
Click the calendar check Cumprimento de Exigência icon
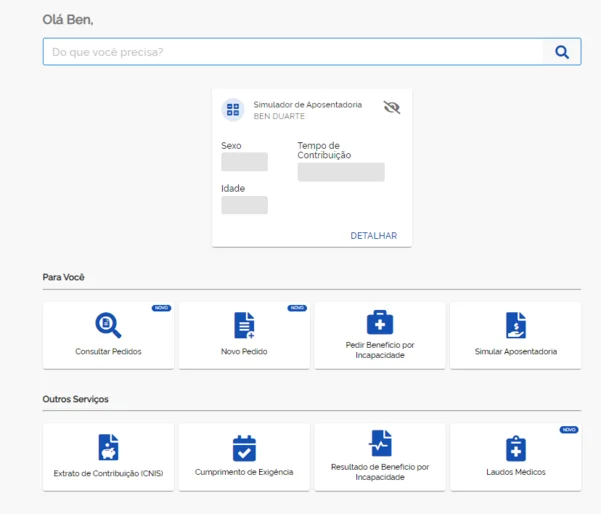[x=244, y=448]
